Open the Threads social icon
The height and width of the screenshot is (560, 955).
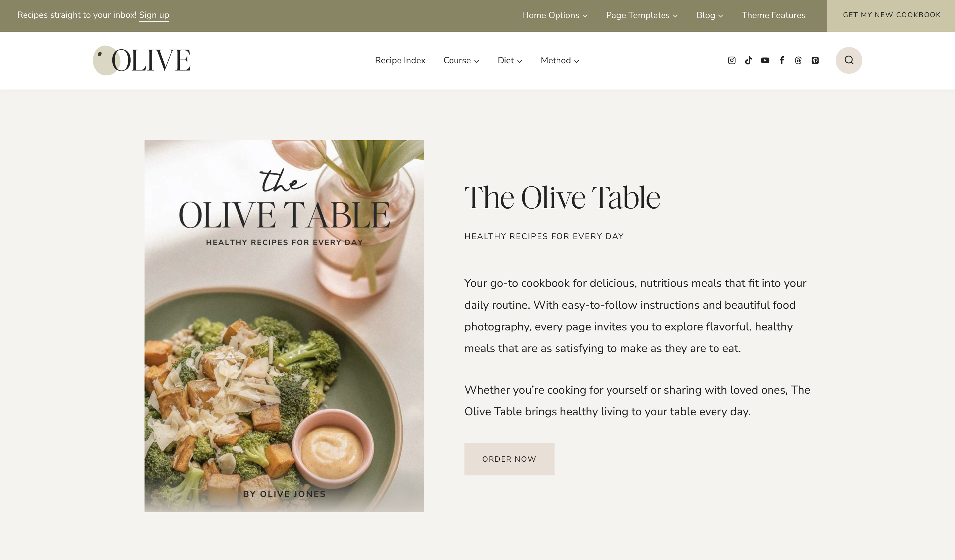[x=798, y=61]
